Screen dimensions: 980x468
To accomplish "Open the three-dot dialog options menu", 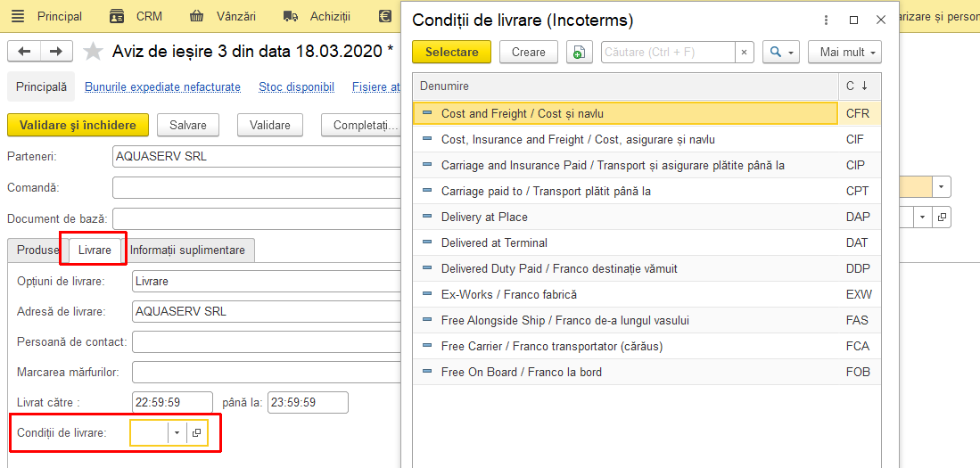I will (827, 20).
